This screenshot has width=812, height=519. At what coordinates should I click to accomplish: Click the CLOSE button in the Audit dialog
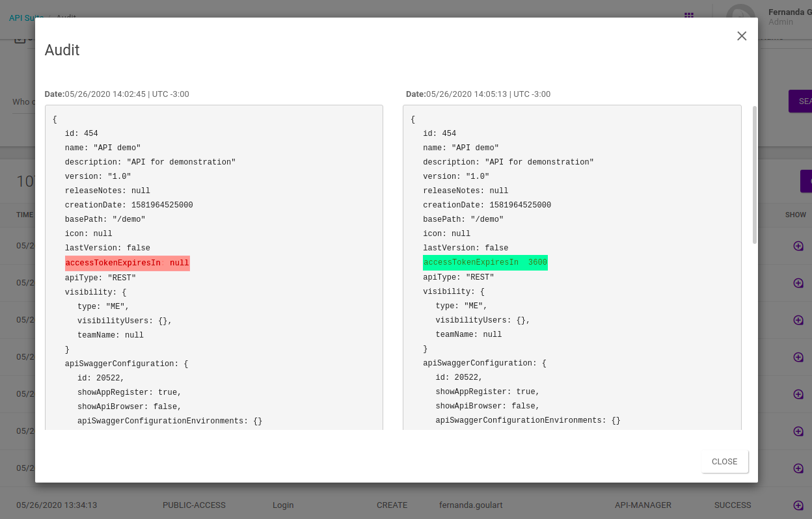(x=724, y=462)
